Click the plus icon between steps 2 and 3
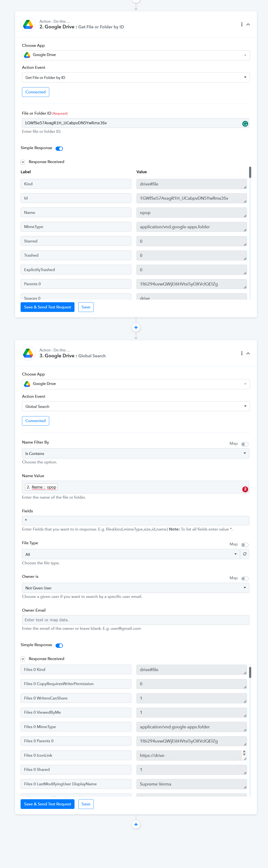This screenshot has width=268, height=868. 136,328
